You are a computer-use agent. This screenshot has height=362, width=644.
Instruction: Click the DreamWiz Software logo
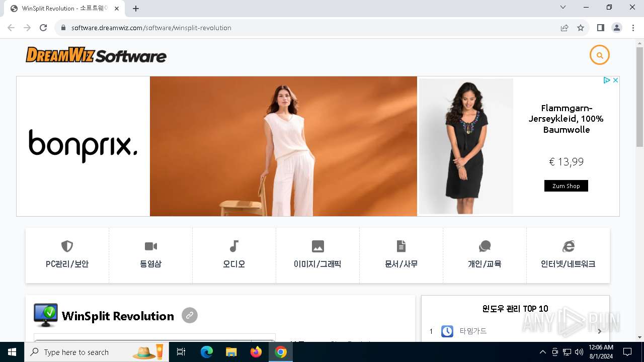click(x=96, y=55)
